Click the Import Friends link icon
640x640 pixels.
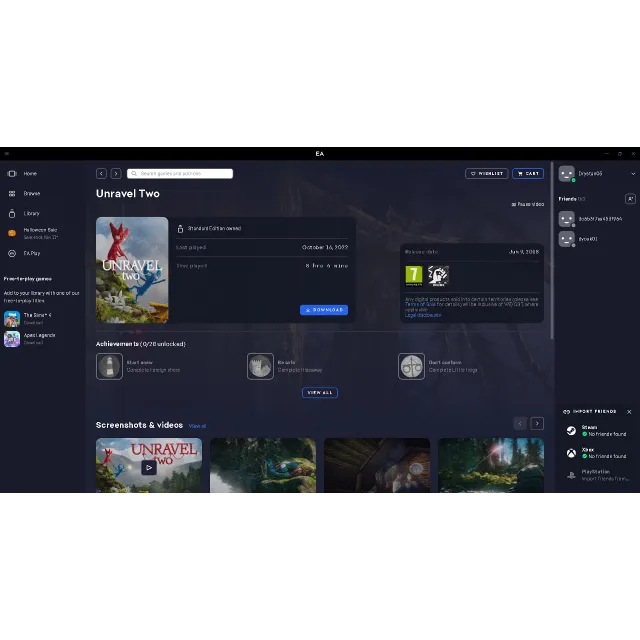[x=567, y=411]
